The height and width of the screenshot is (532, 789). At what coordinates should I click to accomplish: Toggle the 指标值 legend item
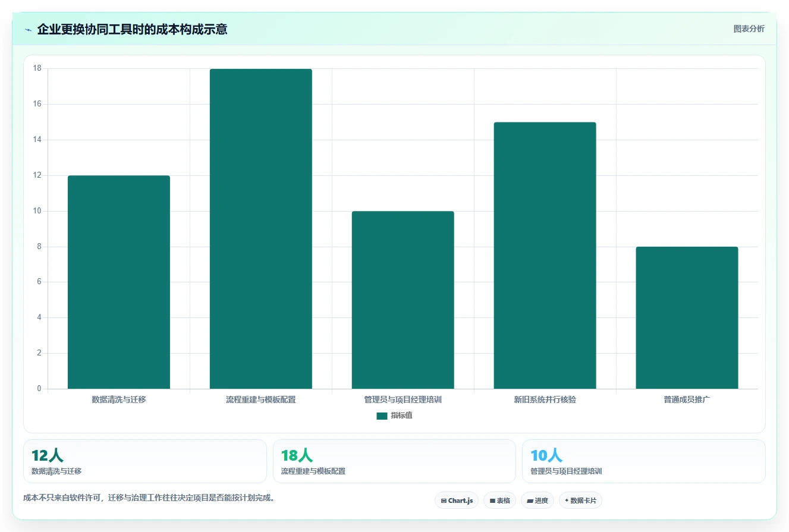coord(394,415)
